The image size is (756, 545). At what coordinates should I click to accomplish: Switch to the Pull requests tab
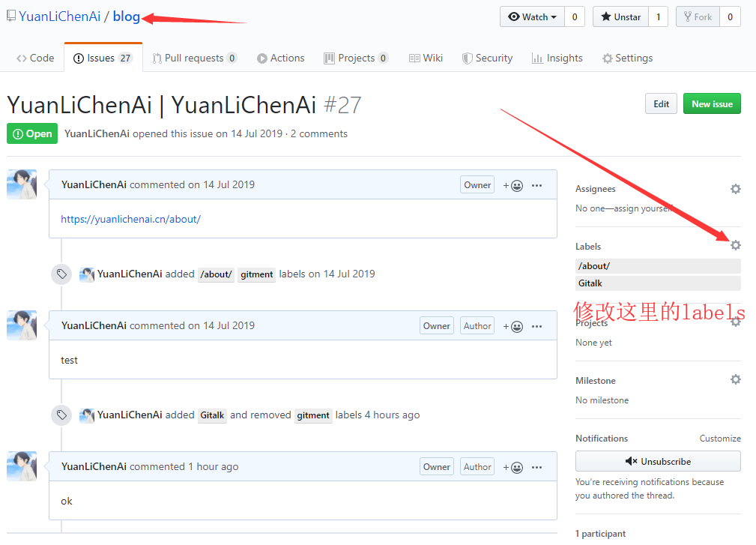click(x=194, y=58)
